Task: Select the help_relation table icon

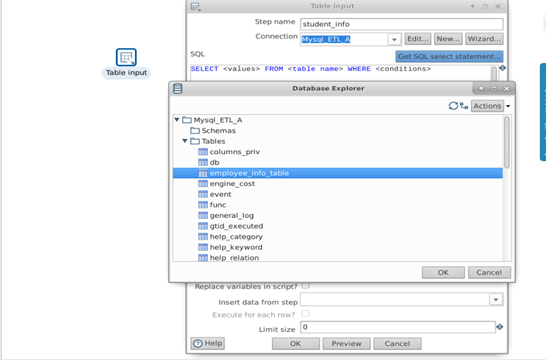Action: 203,258
